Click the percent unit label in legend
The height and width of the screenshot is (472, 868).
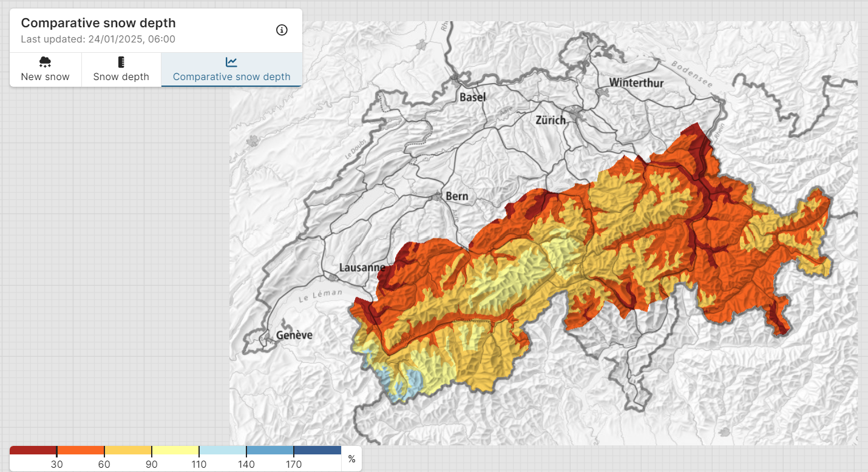coord(351,459)
